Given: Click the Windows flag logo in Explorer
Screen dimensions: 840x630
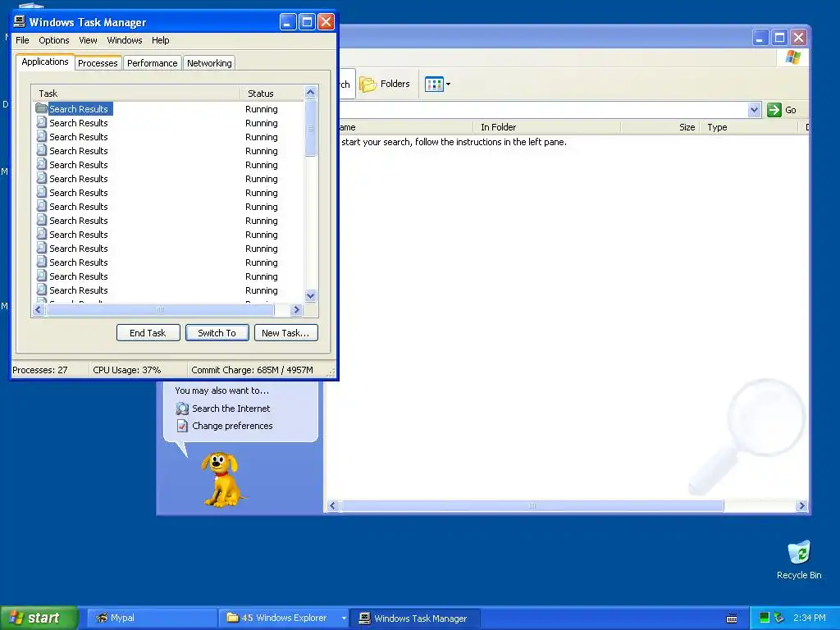Looking at the screenshot, I should [x=793, y=57].
